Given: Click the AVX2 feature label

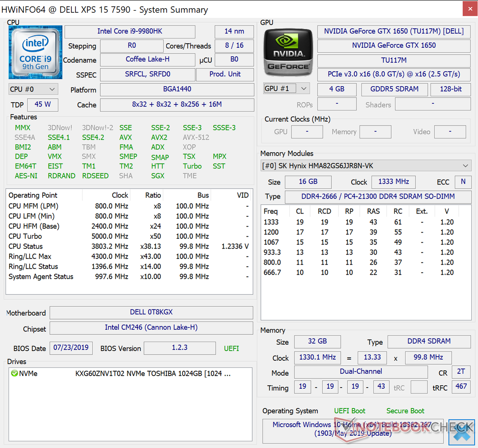Looking at the screenshot, I should pos(159,137).
